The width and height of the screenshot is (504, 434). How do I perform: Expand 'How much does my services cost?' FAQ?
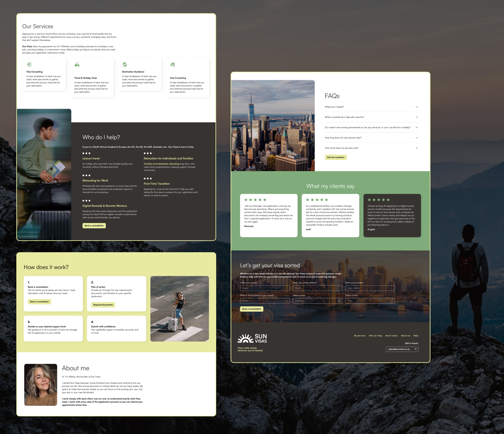371,148
